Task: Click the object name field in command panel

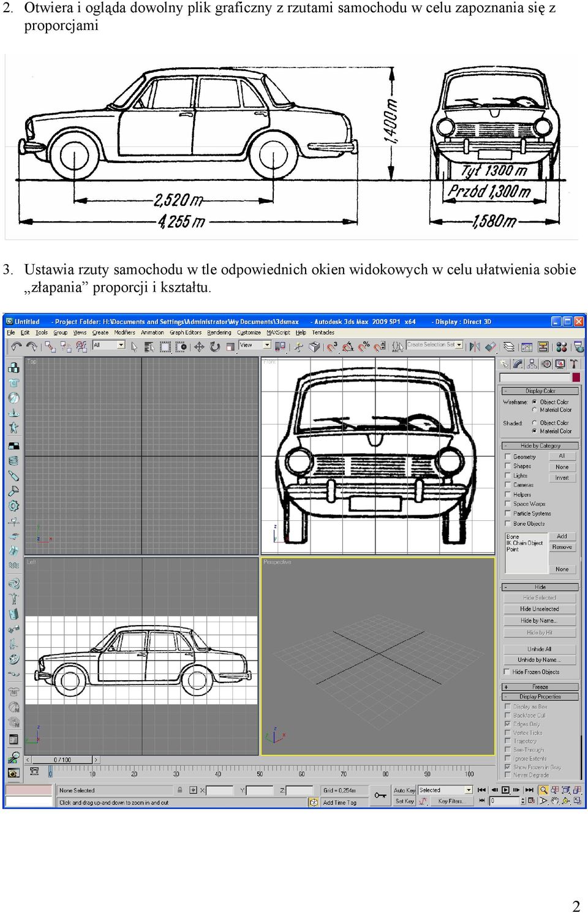Action: click(x=535, y=377)
